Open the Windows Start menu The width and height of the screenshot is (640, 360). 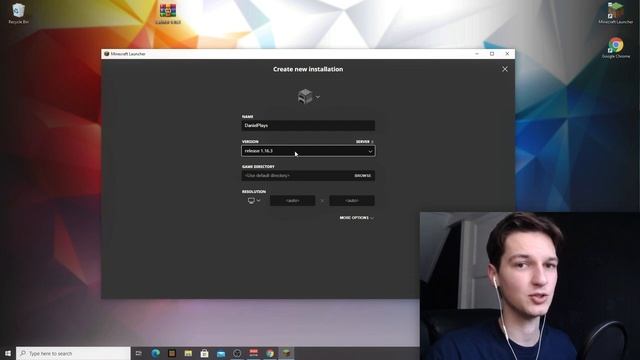8,353
